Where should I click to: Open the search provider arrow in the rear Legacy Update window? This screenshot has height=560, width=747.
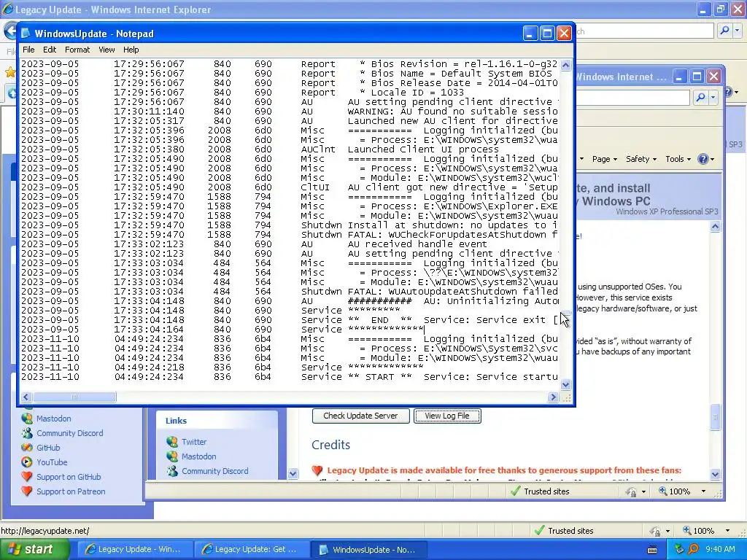point(738,31)
